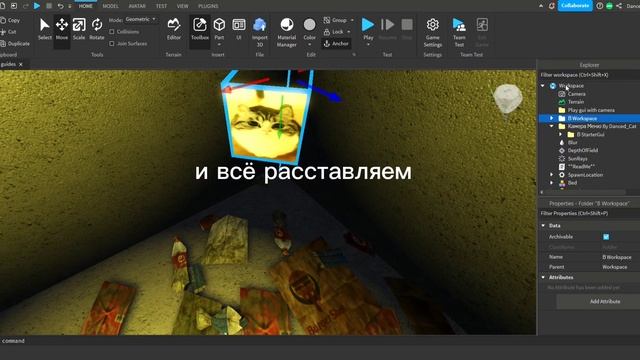Screen dimensions: 640x360
Task: Open the notifications bell icon
Action: tap(552, 6)
